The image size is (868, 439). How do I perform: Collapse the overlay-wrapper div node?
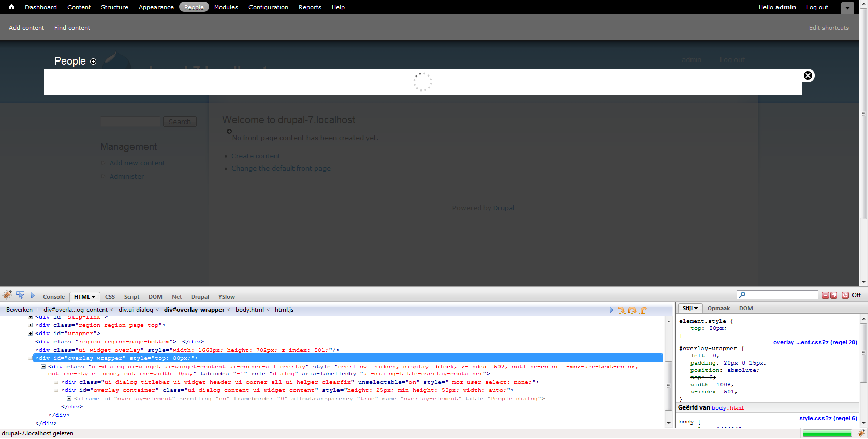(x=30, y=358)
